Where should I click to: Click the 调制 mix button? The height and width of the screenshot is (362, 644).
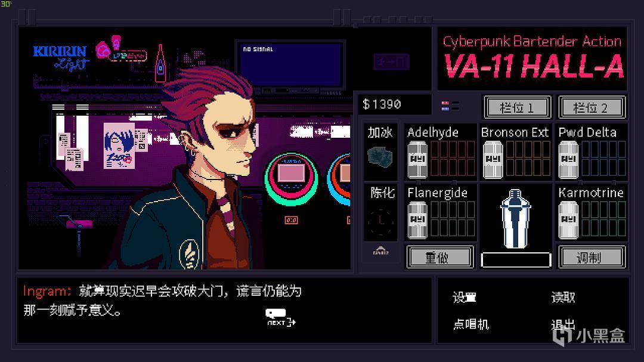[x=592, y=257]
